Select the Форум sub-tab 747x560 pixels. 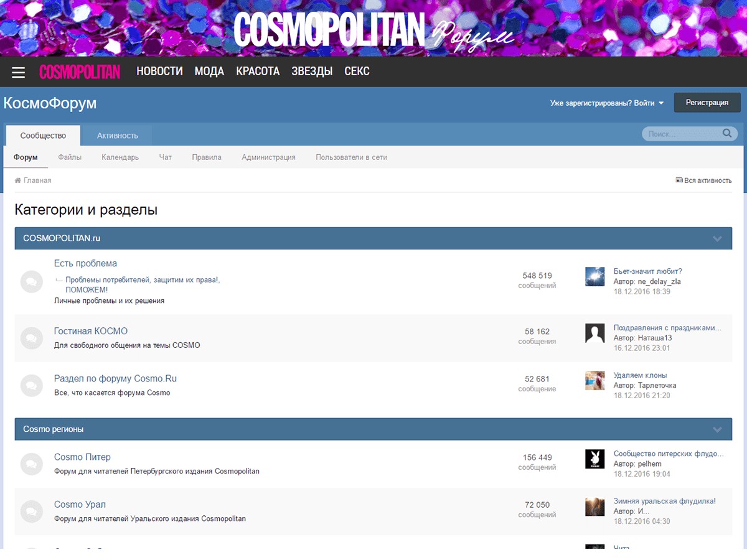point(26,157)
